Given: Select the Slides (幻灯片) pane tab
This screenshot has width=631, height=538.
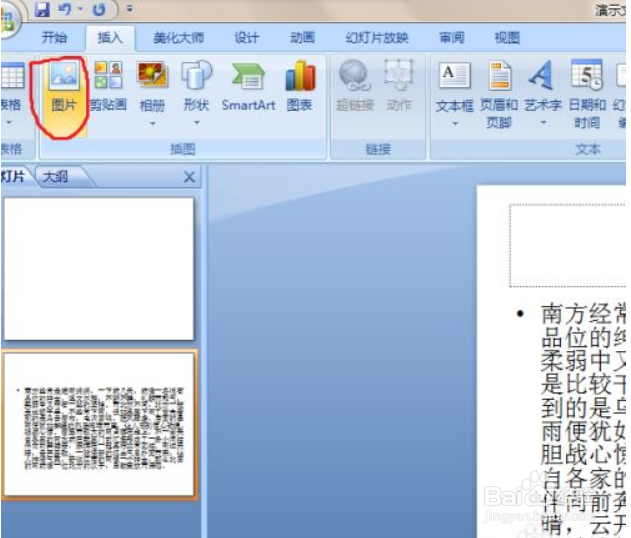Looking at the screenshot, I should coord(14,177).
